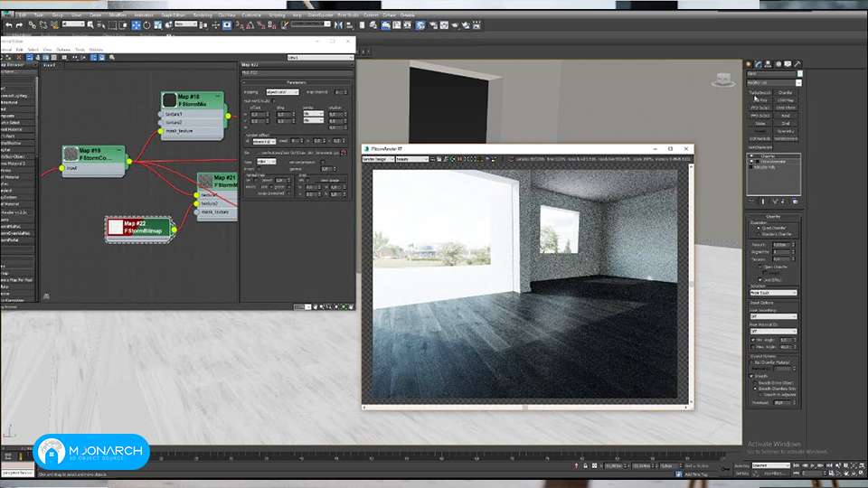Switch to the Hierarchy command panel tab
This screenshot has width=868, height=488.
tap(769, 63)
